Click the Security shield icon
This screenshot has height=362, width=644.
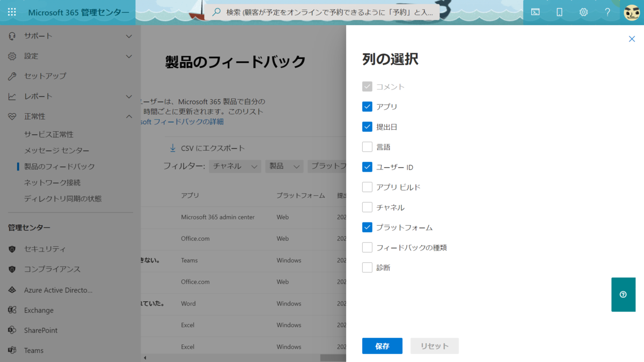[x=12, y=249]
